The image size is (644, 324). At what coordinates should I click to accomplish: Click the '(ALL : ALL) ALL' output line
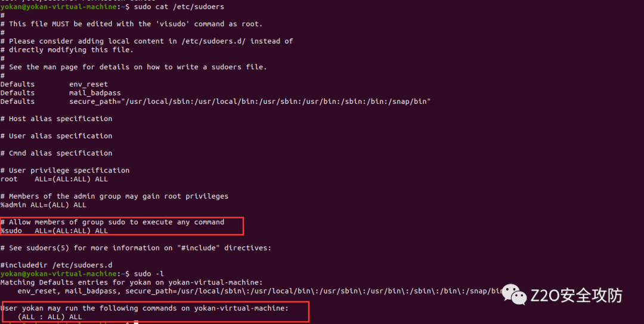coord(49,317)
